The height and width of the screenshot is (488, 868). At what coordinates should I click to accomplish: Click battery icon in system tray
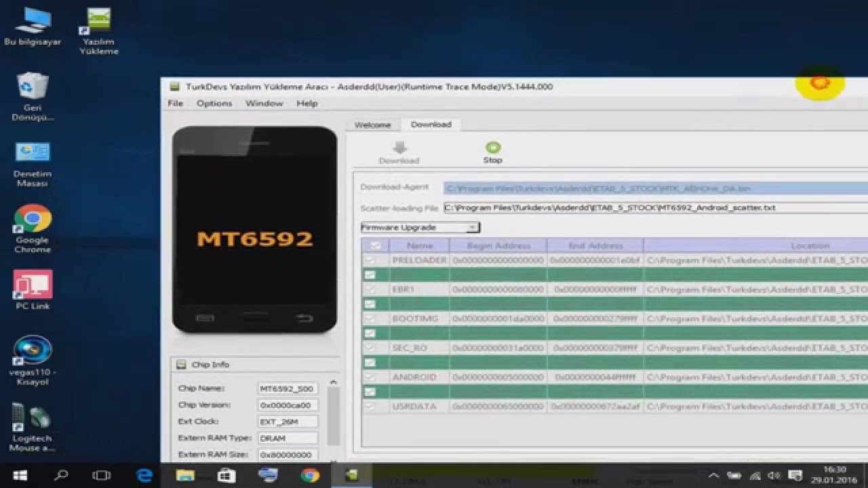(734, 475)
